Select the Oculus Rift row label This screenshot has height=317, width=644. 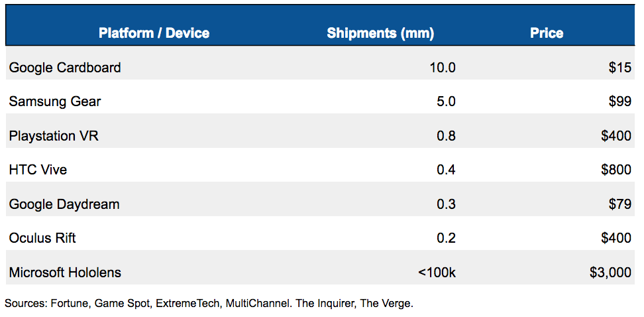tap(42, 237)
